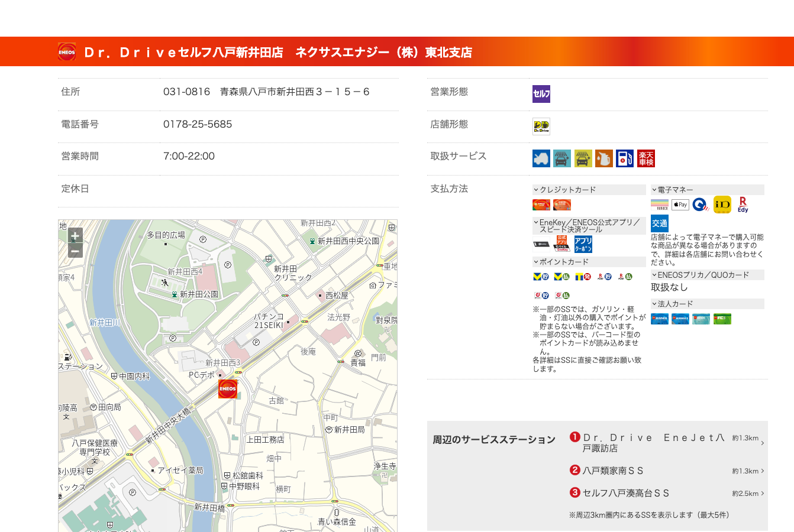Click 新井田西中央公園 label on the map
The height and width of the screenshot is (532, 794).
point(348,241)
